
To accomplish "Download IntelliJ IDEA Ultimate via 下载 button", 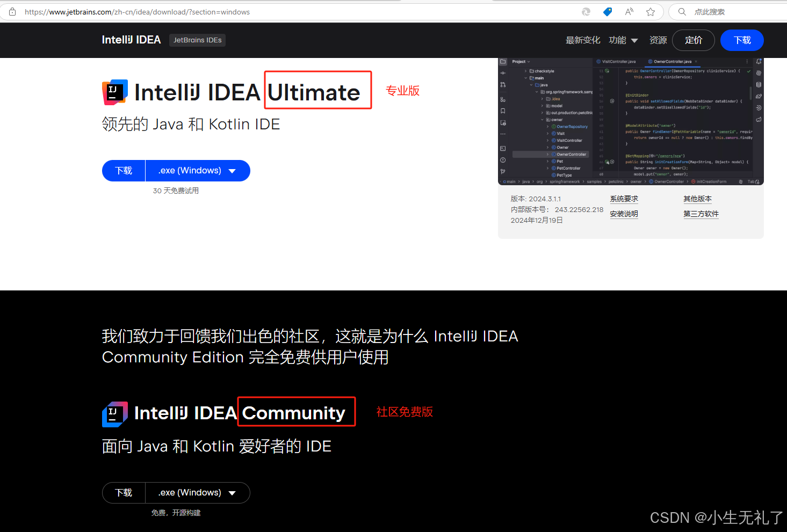I will point(124,171).
